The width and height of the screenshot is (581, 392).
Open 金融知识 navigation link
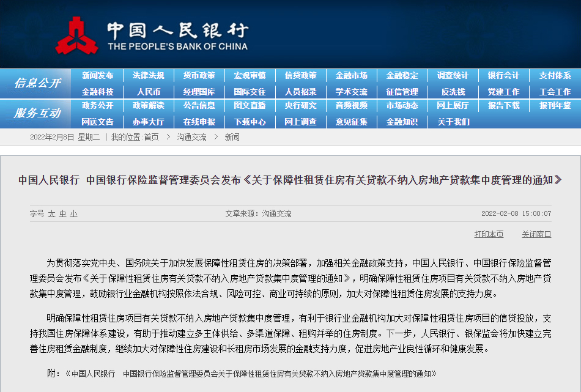click(402, 122)
